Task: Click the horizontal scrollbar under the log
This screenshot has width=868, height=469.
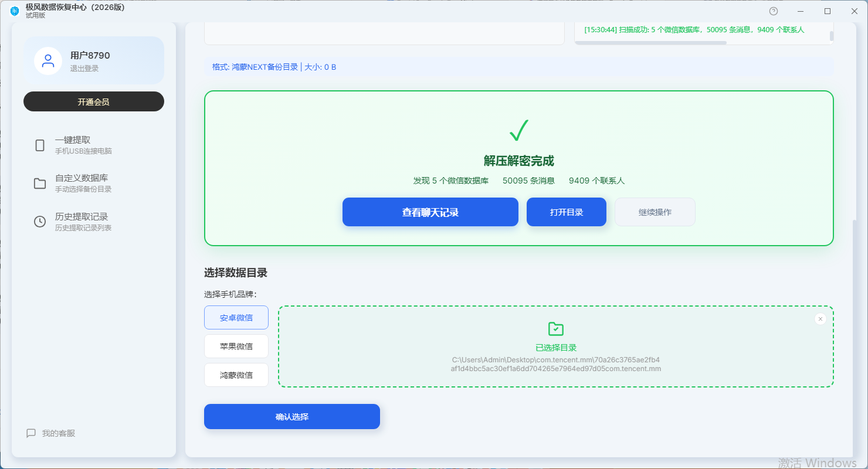Action: pyautogui.click(x=651, y=43)
